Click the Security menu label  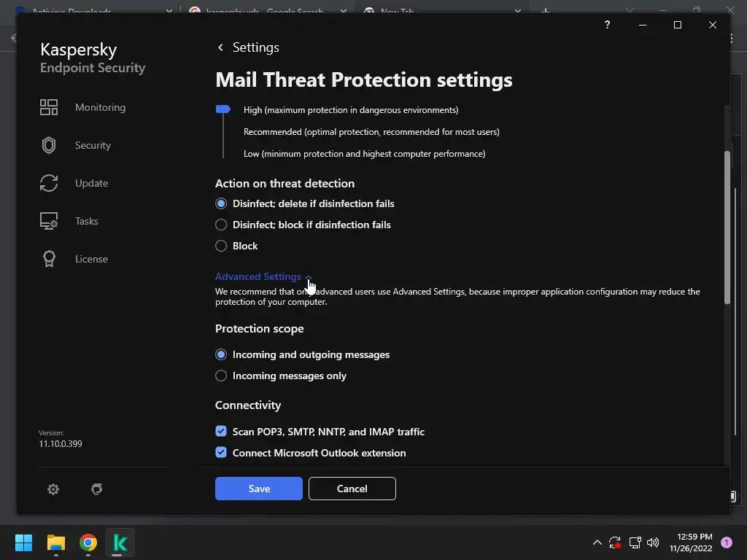coord(93,145)
